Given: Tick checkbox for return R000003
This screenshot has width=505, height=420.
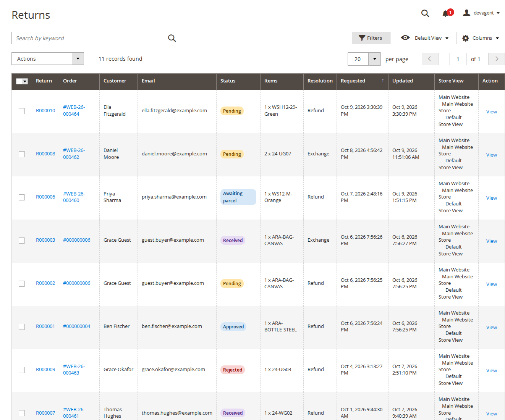Looking at the screenshot, I should (22, 241).
